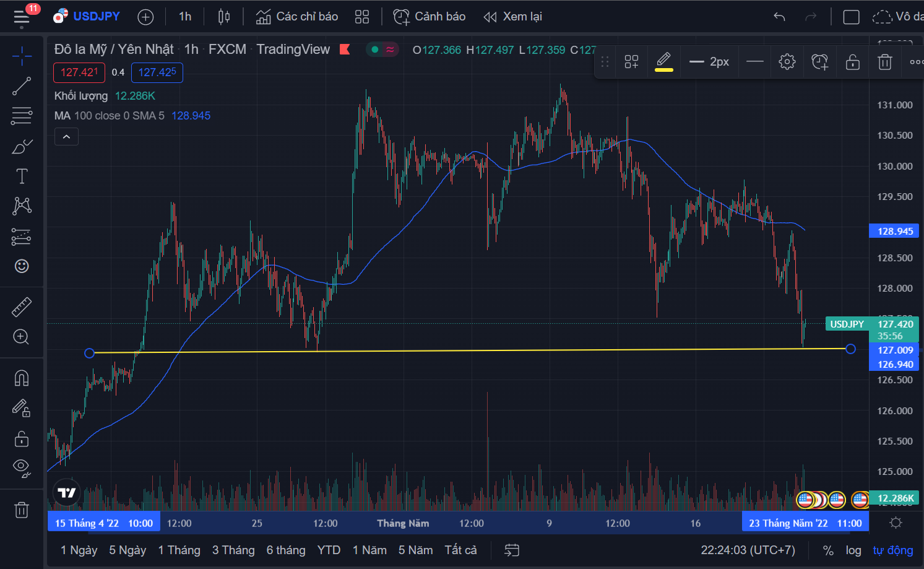The height and width of the screenshot is (569, 924).
Task: Switch range to YTD
Action: click(329, 550)
